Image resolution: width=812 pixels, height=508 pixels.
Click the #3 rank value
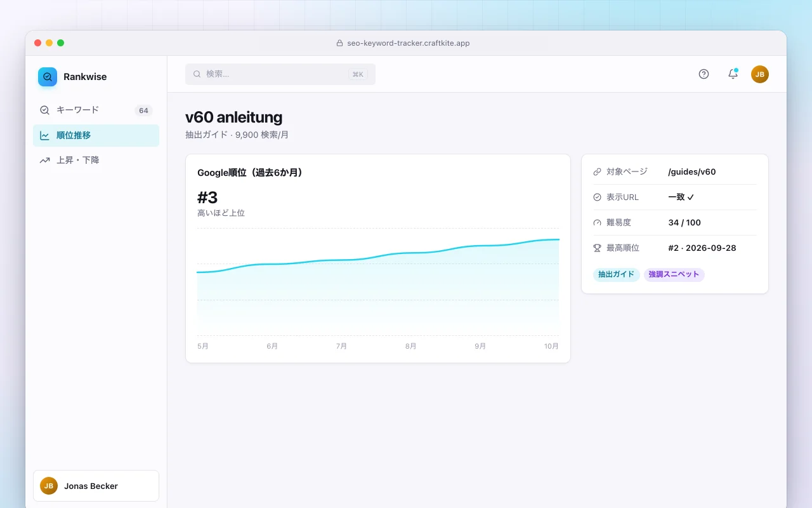[207, 197]
